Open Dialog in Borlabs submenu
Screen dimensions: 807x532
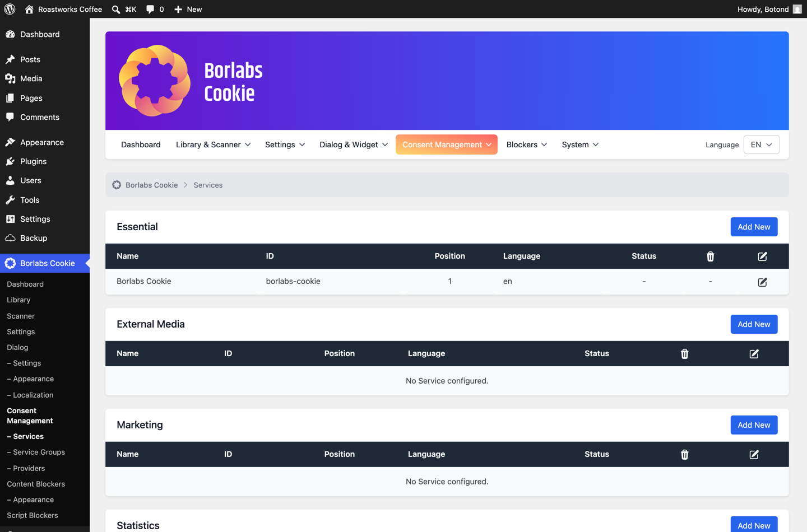17,347
